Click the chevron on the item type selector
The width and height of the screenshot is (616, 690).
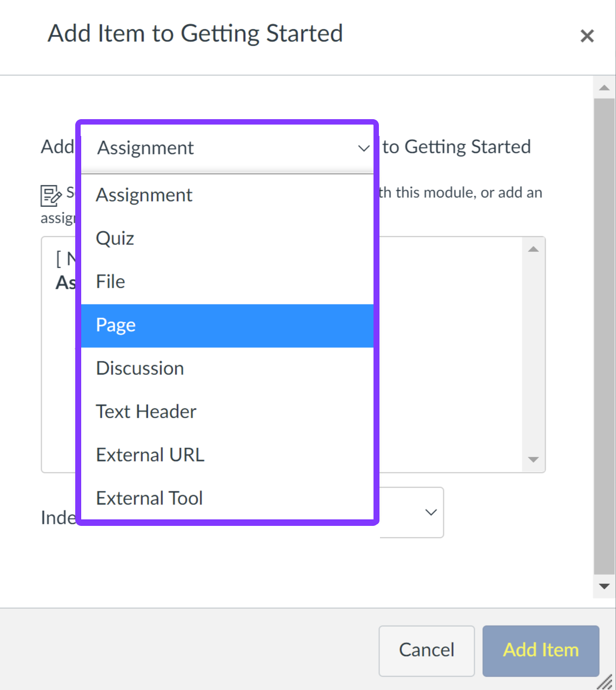point(363,148)
